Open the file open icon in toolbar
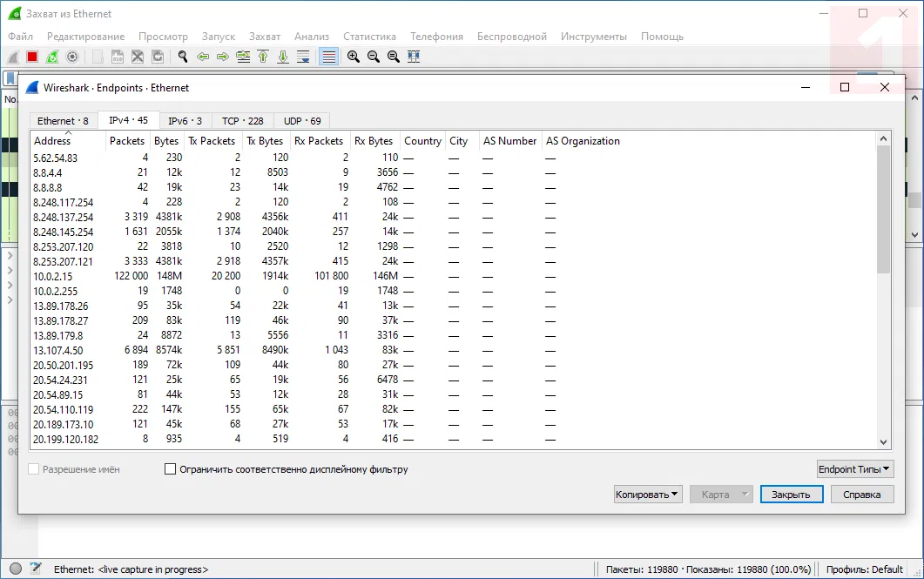The height and width of the screenshot is (579, 924). click(x=98, y=57)
